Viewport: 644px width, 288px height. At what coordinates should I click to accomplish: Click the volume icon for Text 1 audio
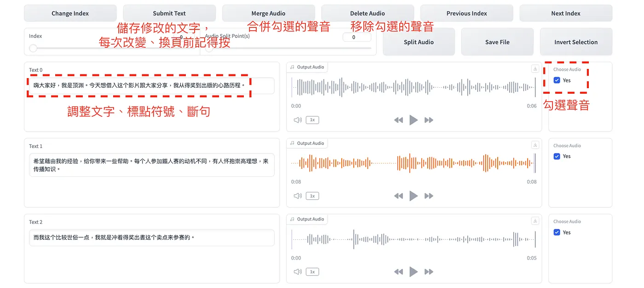(298, 196)
